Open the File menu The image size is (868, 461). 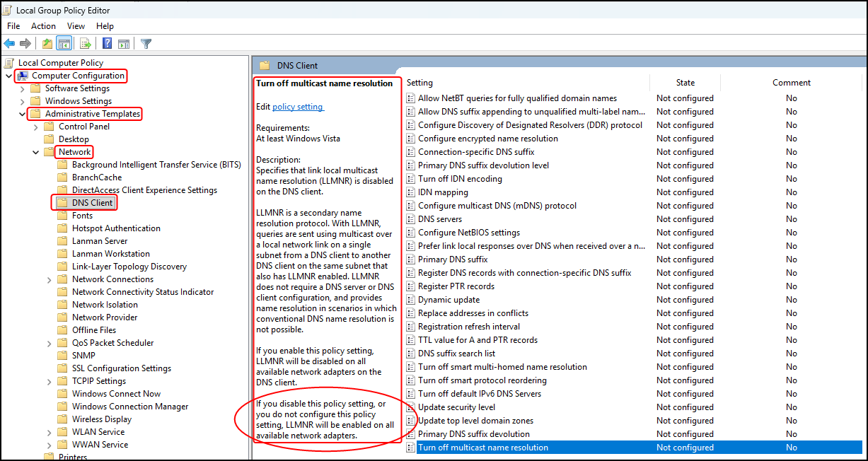click(x=13, y=26)
